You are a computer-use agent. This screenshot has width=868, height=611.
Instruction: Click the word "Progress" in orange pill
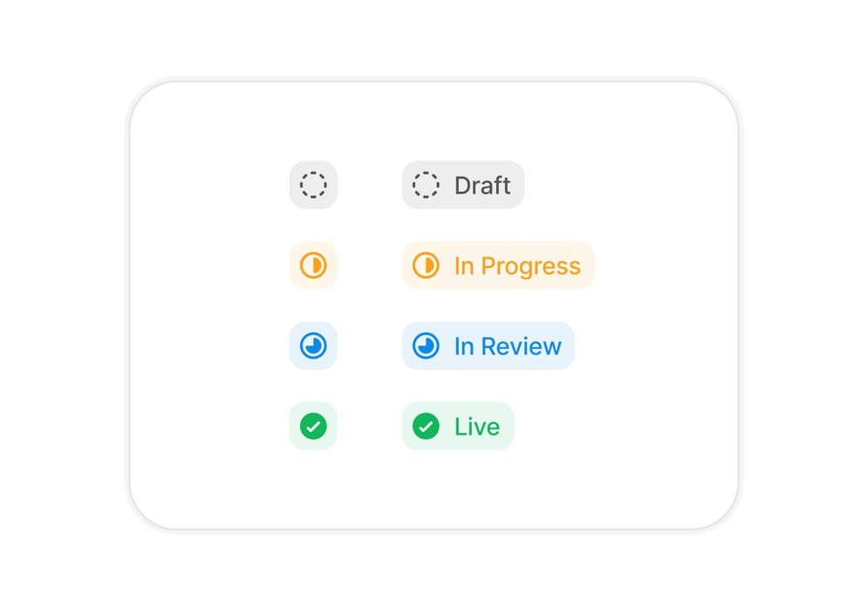click(x=531, y=267)
